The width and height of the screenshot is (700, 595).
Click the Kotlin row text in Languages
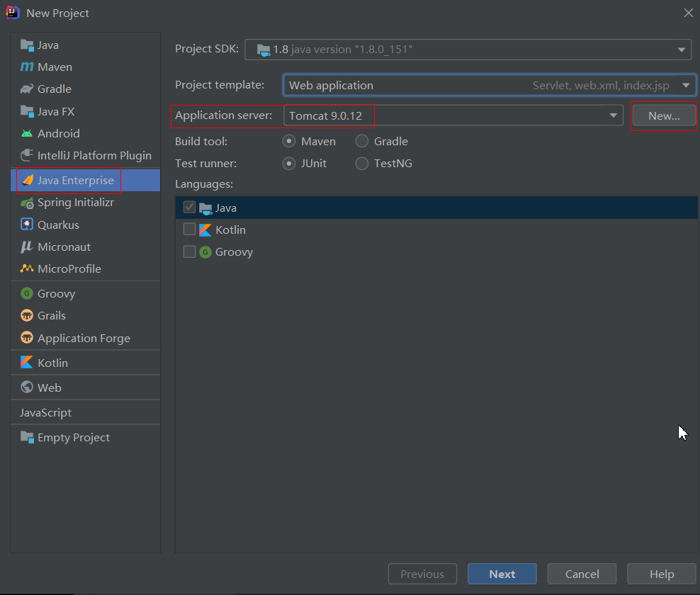click(x=231, y=230)
